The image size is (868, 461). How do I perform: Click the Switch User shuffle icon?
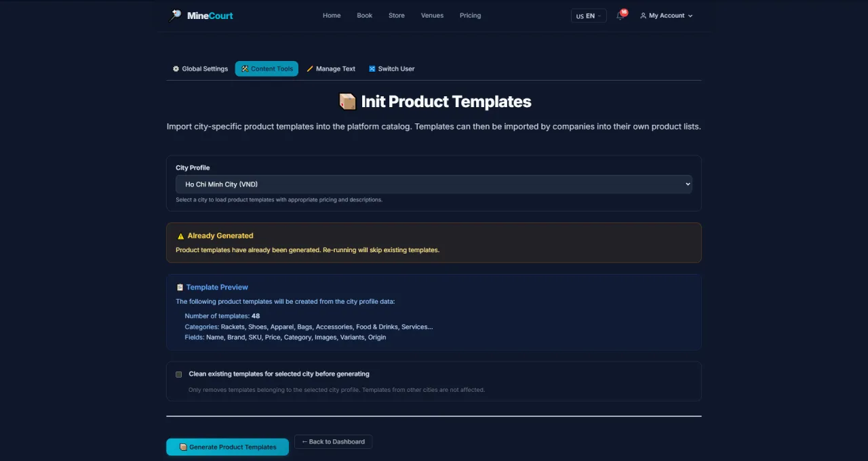(x=372, y=68)
